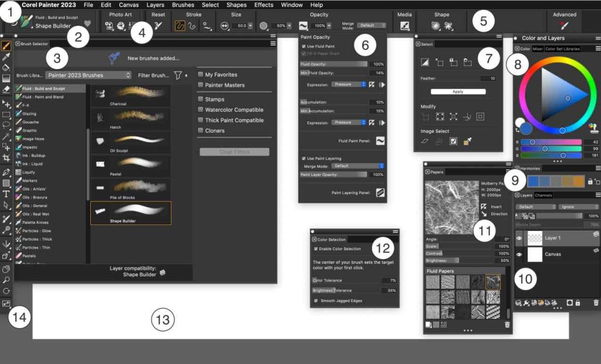The height and width of the screenshot is (364, 601).
Task: Choose the Magnifier zoom tool
Action: pos(6,280)
